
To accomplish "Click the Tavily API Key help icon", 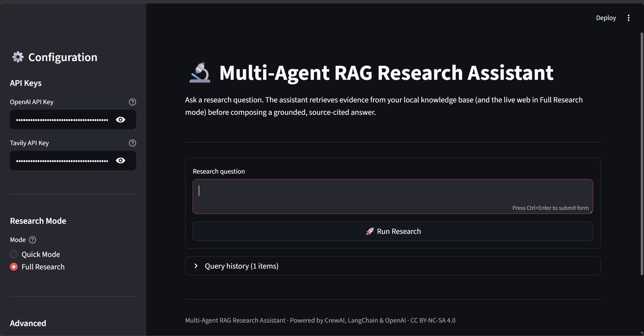I will (x=132, y=143).
